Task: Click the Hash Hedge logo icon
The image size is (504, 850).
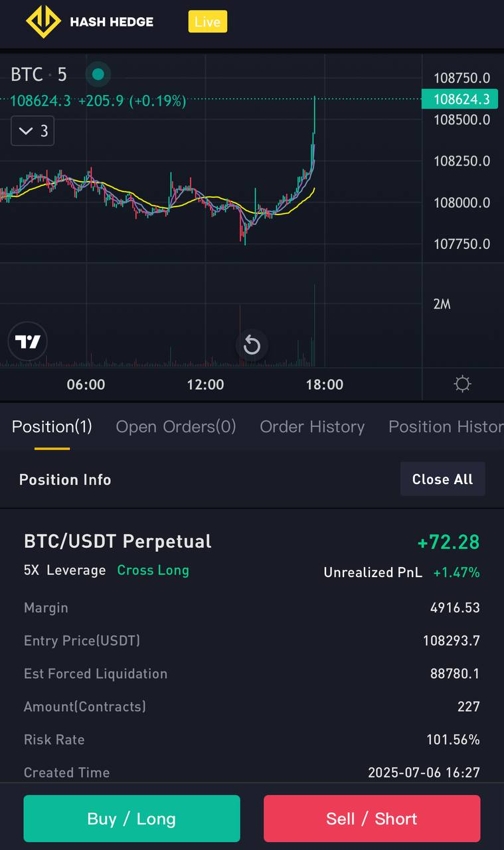Action: pyautogui.click(x=44, y=22)
